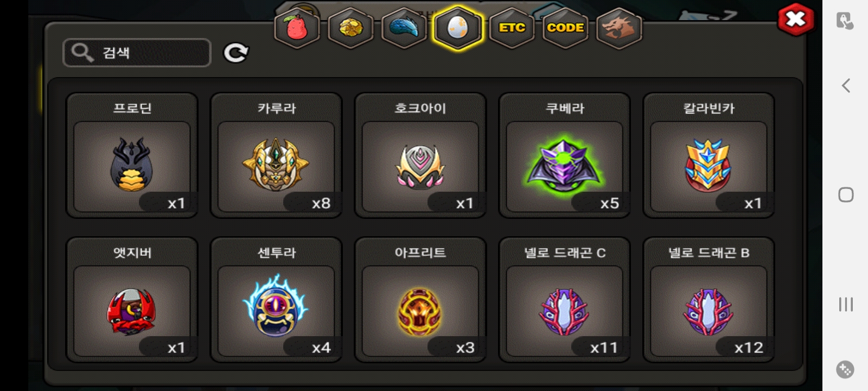Select the 센투라 eye egg
The width and height of the screenshot is (868, 391).
(x=276, y=300)
